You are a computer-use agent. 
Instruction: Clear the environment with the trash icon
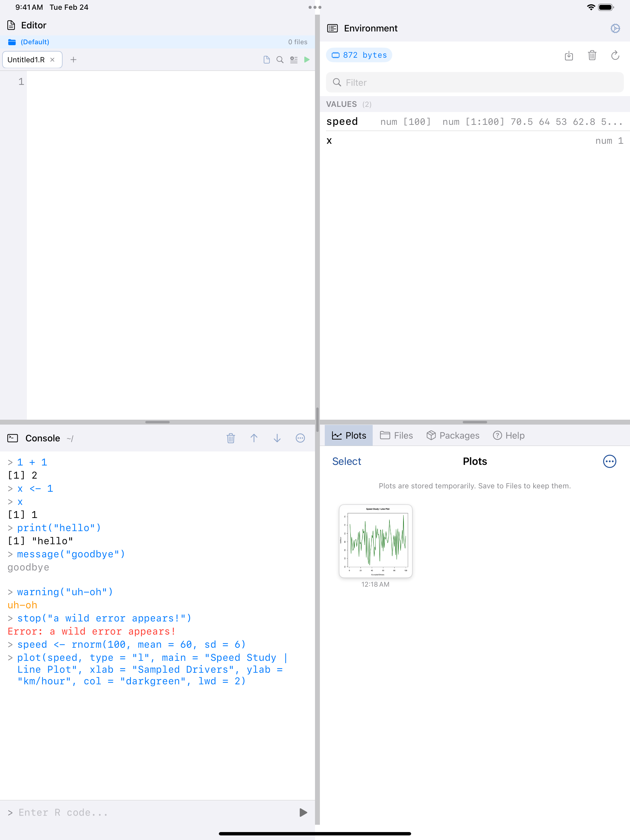click(x=592, y=56)
